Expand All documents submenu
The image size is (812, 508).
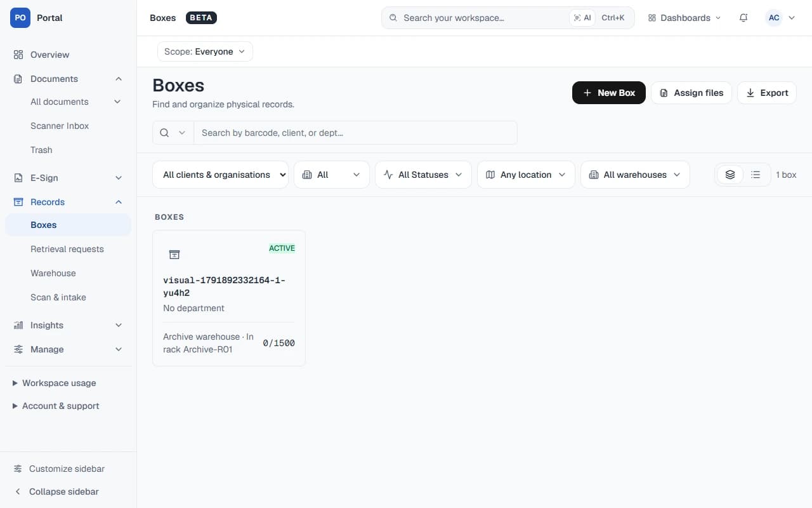click(117, 102)
